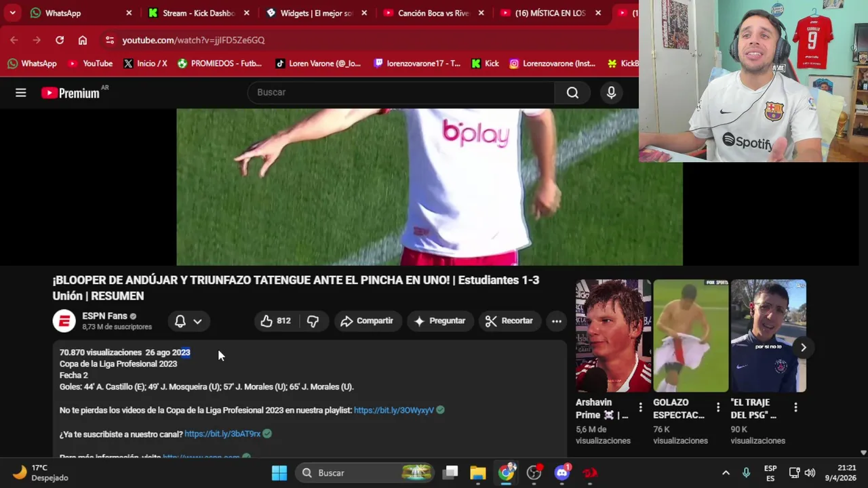Open the Preguntar AI ask button

[x=439, y=321]
